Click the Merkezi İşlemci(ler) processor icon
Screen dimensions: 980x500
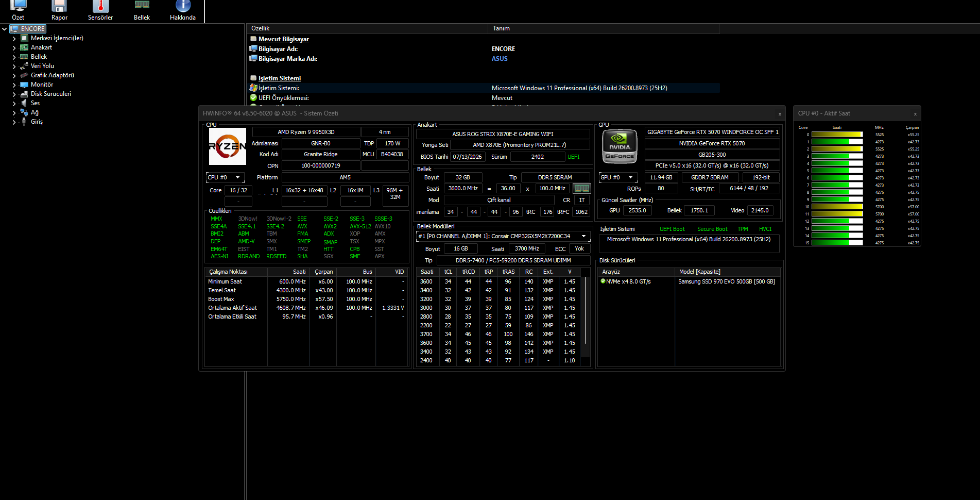(24, 38)
